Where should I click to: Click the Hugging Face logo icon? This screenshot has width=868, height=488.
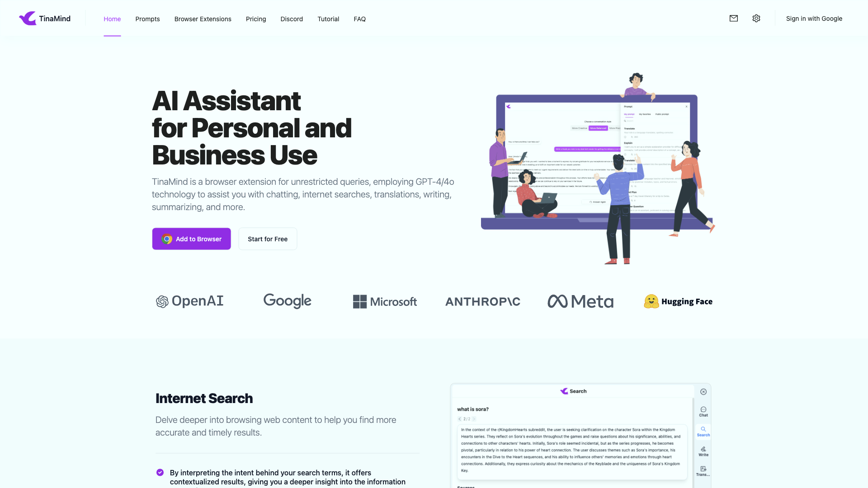pyautogui.click(x=651, y=301)
